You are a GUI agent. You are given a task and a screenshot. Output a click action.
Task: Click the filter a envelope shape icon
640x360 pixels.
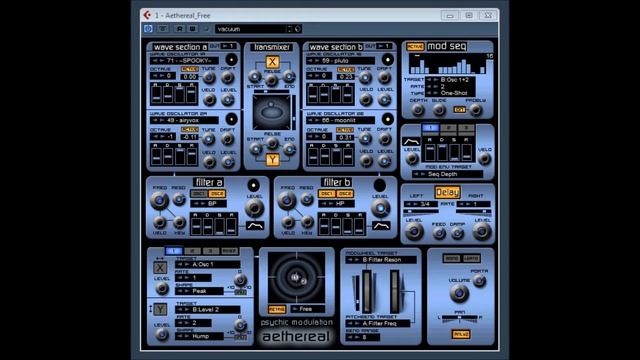[x=255, y=225]
